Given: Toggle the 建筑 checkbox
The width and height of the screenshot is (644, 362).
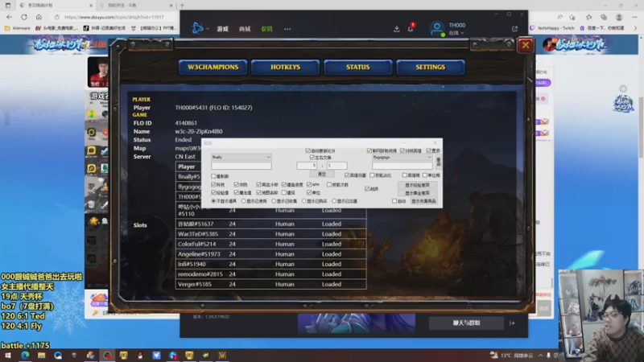Looking at the screenshot, I should (289, 192).
